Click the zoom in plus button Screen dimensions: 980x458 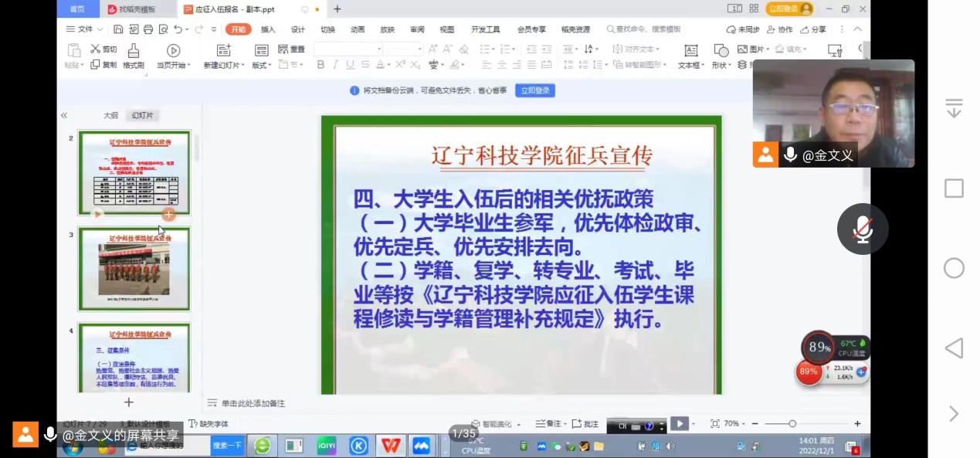[x=857, y=424]
